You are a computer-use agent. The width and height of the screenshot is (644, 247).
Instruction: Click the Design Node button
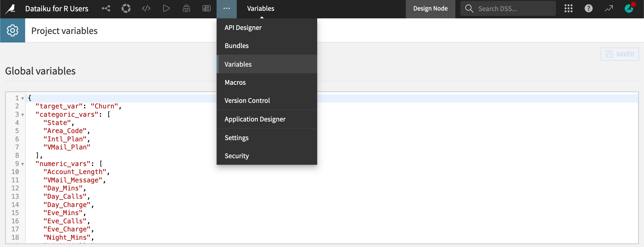430,8
